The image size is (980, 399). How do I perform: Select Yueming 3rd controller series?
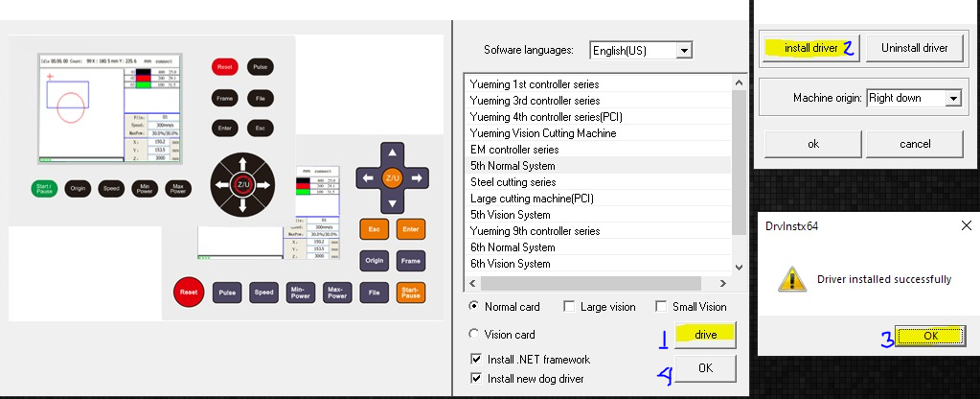[x=598, y=101]
